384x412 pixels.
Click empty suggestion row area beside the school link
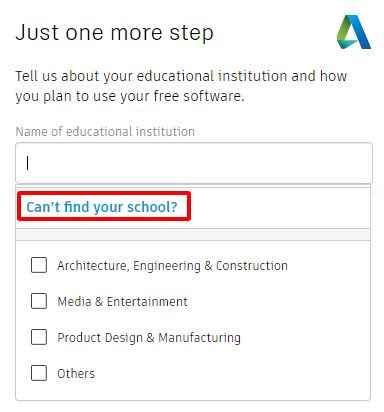pyautogui.click(x=280, y=207)
